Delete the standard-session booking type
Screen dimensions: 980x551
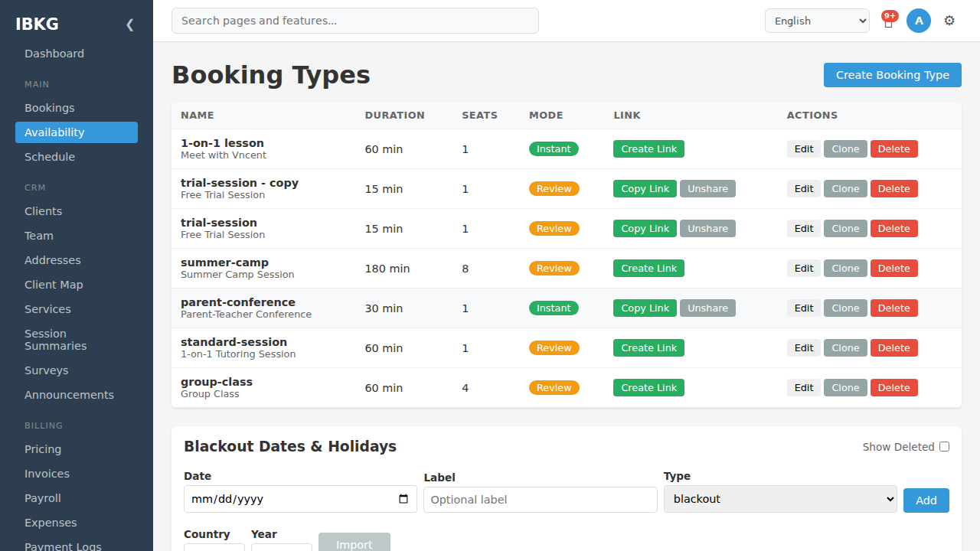coord(893,348)
